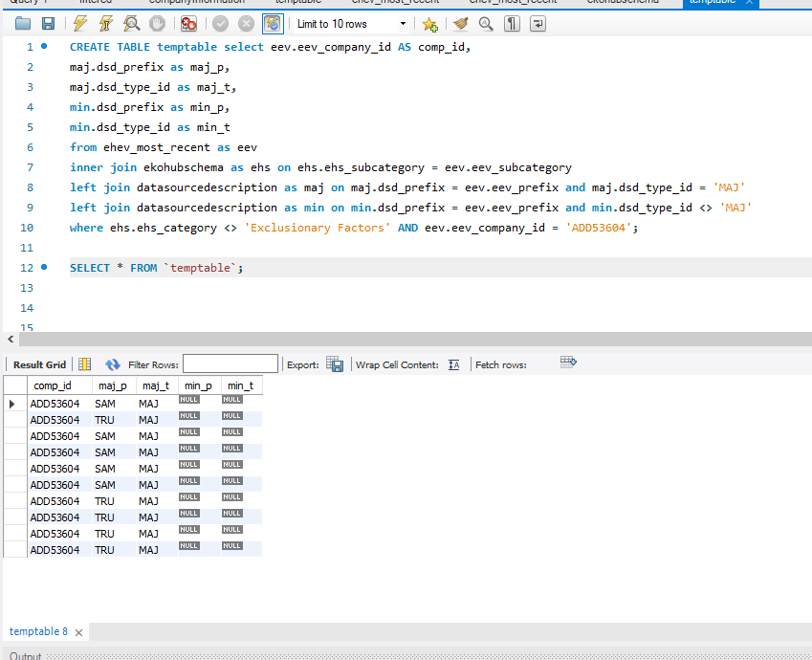Select last row's NULL cell under min_t
Screen dimensions: 812x660
click(241, 550)
